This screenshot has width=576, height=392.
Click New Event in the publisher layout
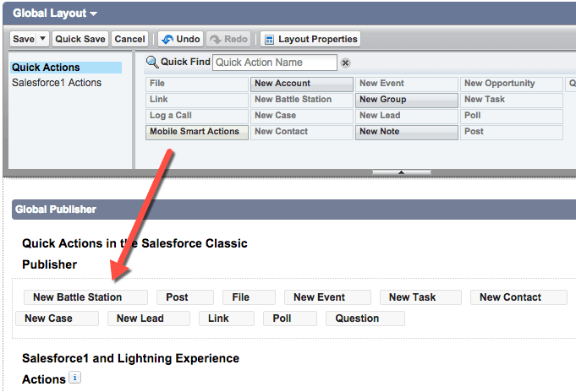click(x=327, y=297)
